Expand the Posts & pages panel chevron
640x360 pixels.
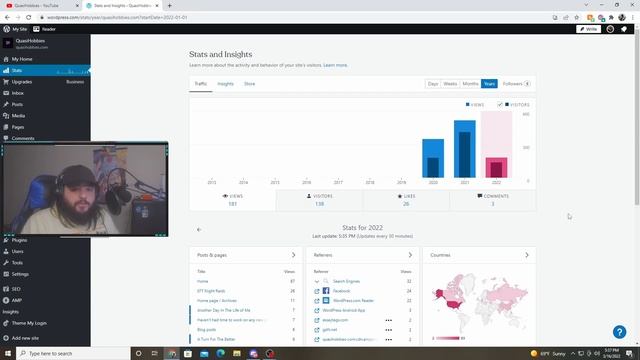point(293,255)
